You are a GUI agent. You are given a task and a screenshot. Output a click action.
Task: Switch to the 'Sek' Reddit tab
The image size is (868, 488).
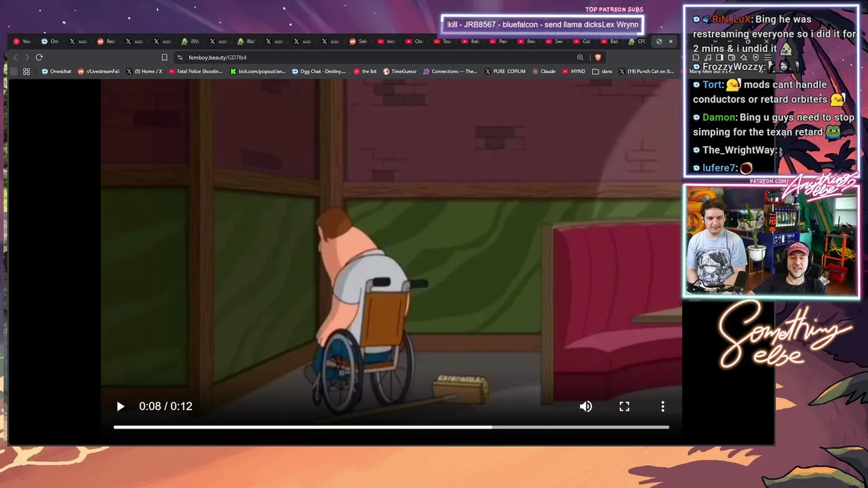pos(358,41)
